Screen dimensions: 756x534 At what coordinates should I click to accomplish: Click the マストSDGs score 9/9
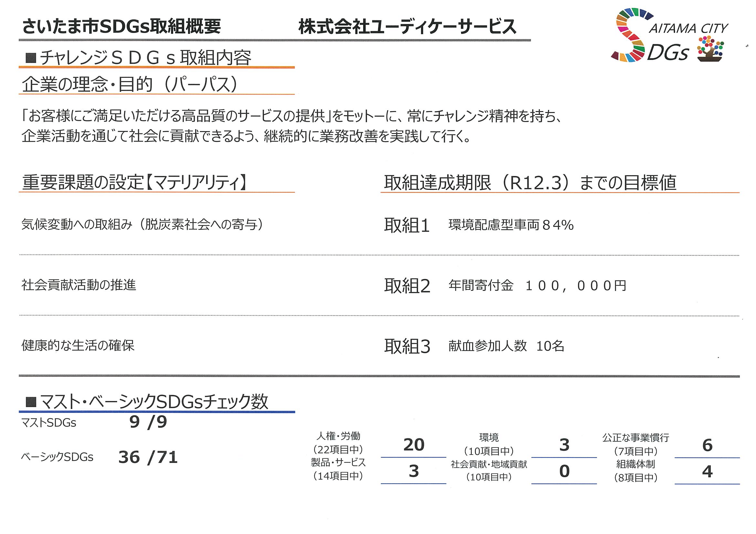click(x=148, y=422)
